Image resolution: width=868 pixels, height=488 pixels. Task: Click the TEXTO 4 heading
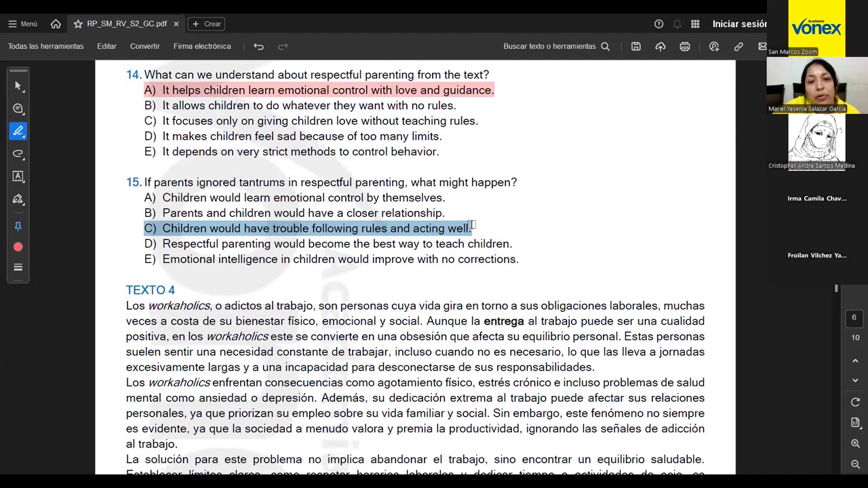coord(150,290)
